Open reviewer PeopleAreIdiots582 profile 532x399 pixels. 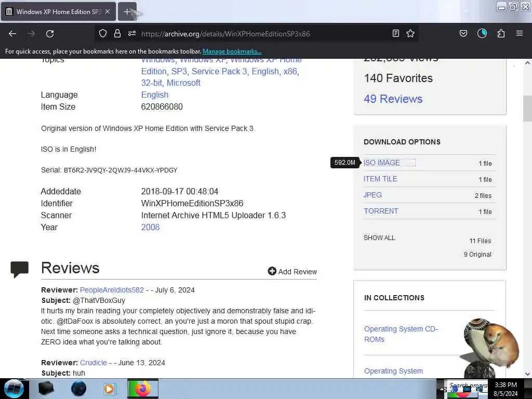(112, 290)
